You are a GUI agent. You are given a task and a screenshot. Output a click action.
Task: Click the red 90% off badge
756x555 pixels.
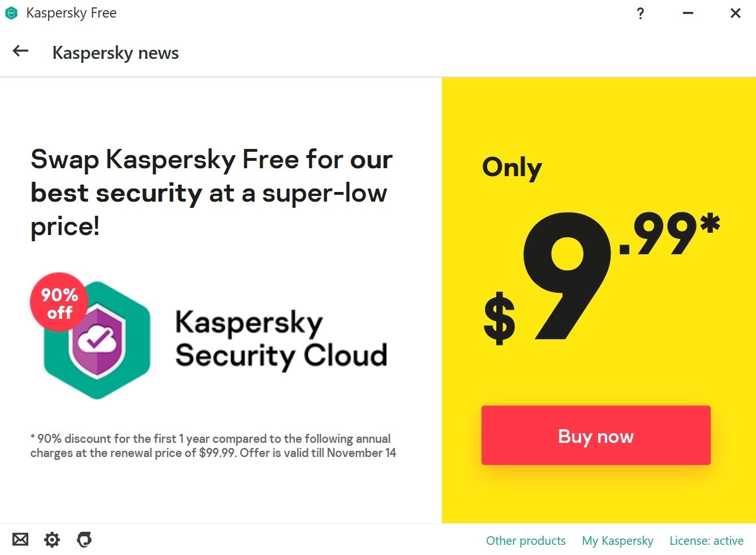(x=58, y=302)
